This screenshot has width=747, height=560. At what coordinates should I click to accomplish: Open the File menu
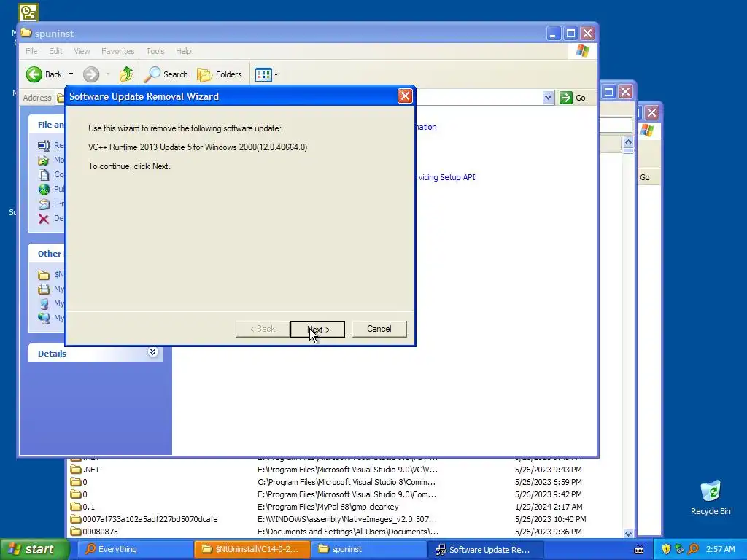pos(31,51)
